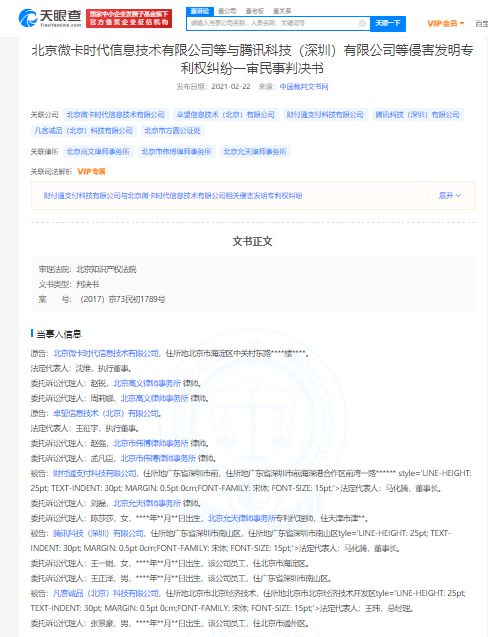The image size is (488, 637).
Task: Click the 王一端 litigation agent row
Action: tap(170, 563)
